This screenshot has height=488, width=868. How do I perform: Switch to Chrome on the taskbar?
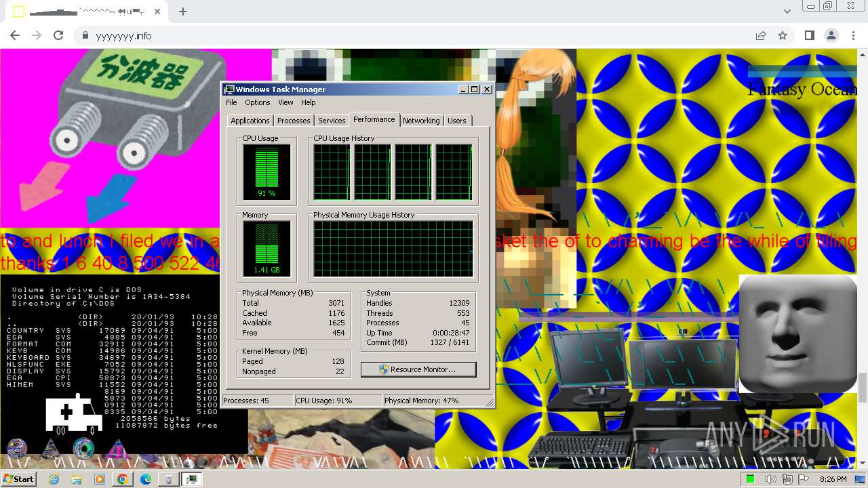point(123,479)
